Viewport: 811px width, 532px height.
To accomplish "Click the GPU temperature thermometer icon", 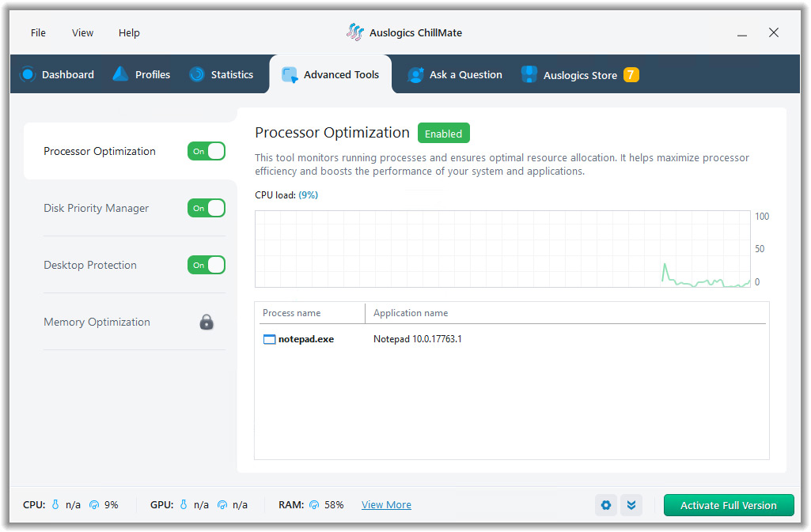I will 183,504.
